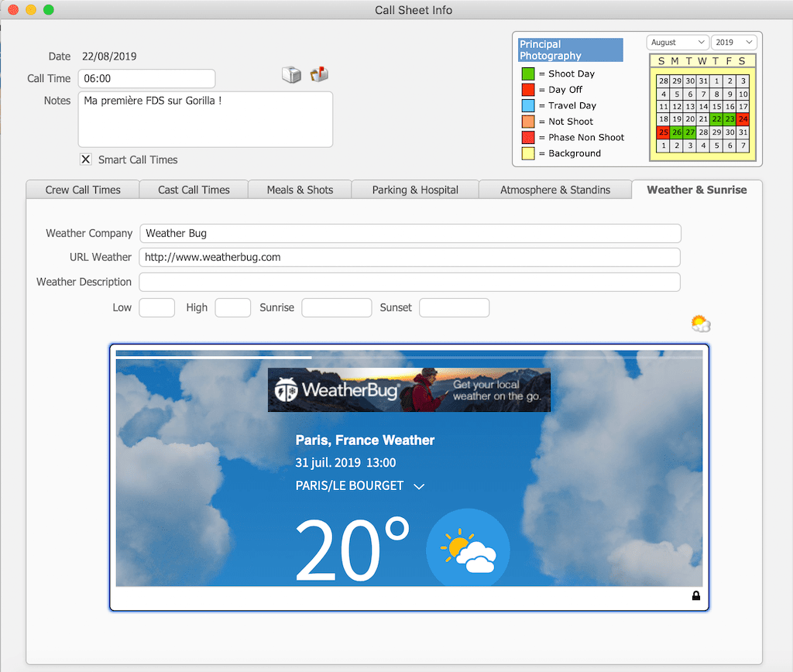Click the green Shoot Day color swatch
Screen dimensions: 793x672
point(527,74)
